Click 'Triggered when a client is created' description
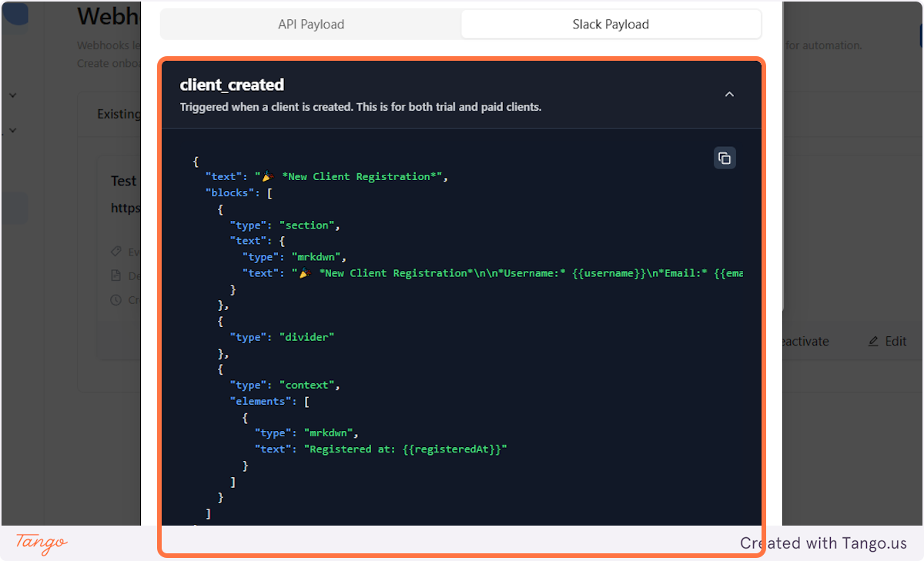Viewport: 924px width, 561px height. (360, 107)
